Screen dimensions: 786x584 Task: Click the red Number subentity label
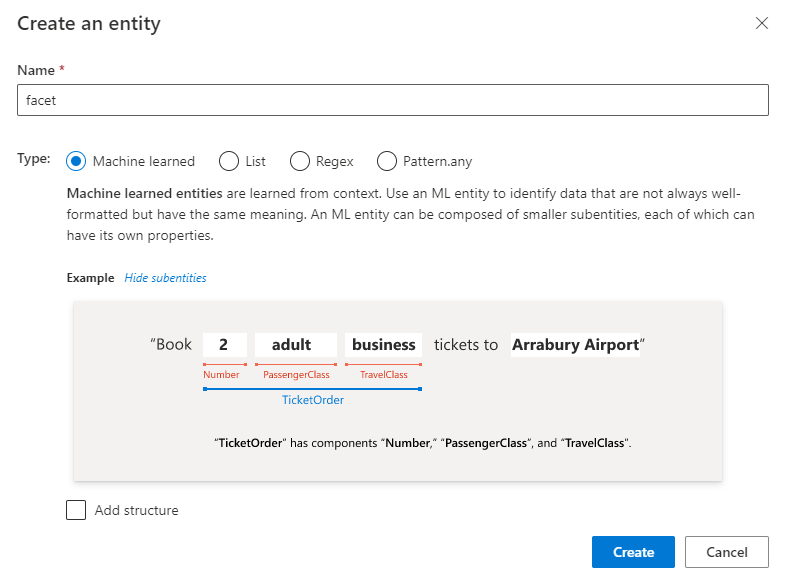pos(221,375)
